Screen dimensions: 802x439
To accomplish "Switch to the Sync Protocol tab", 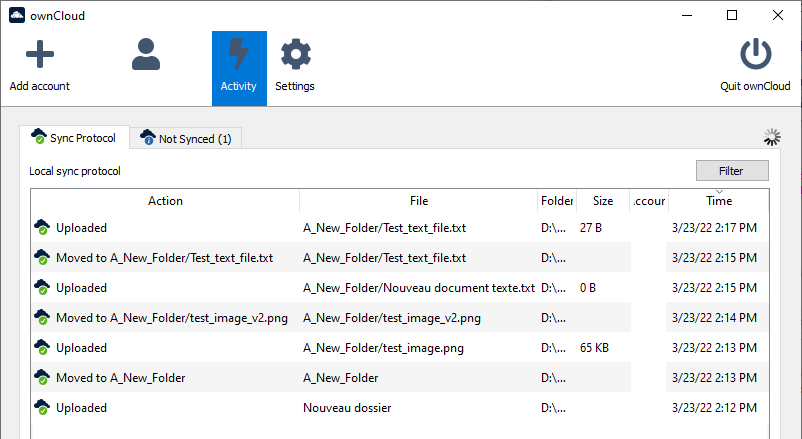I will 74,138.
